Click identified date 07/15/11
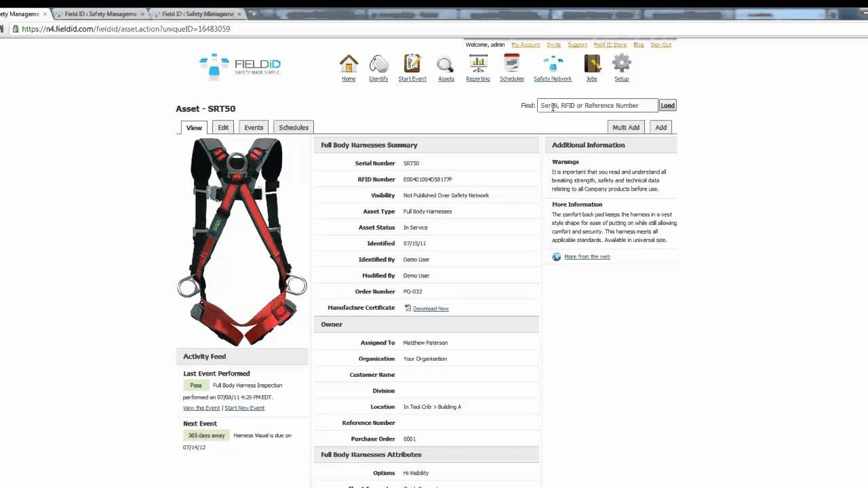868x488 pixels. tap(414, 243)
